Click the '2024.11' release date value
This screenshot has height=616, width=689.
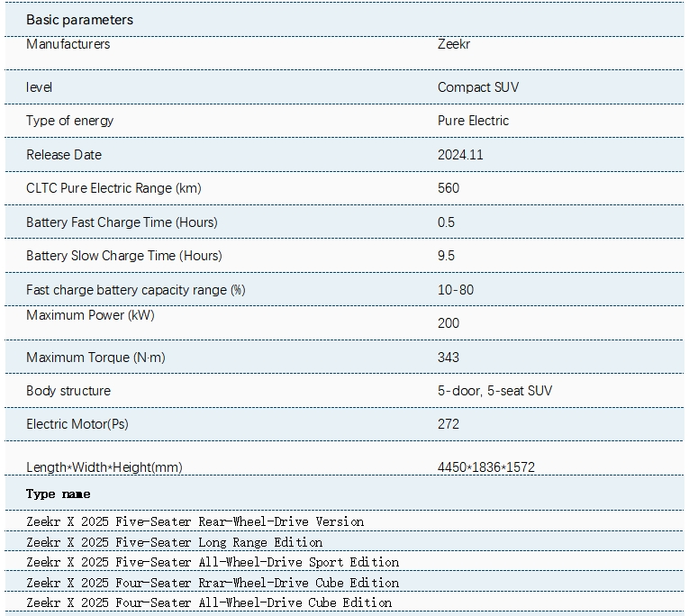click(460, 155)
